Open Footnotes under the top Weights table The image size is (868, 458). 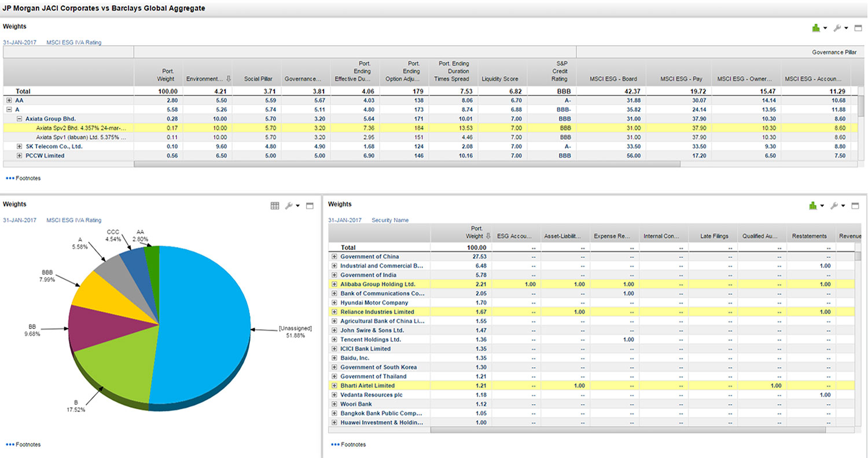(x=23, y=178)
